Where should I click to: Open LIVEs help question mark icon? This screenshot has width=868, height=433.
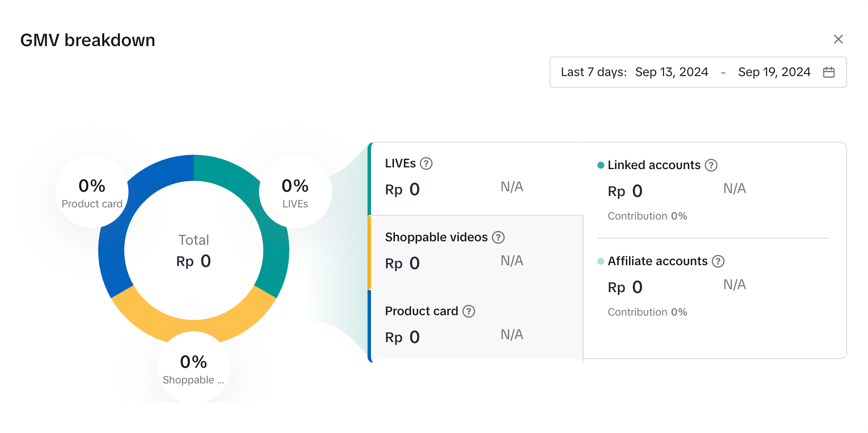(426, 163)
